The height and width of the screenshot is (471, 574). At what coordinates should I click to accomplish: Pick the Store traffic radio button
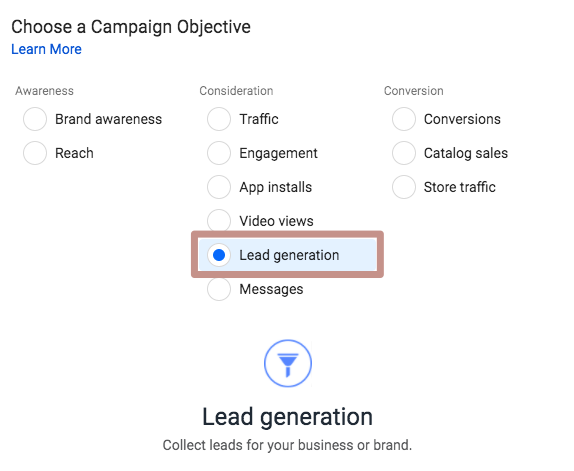pos(404,187)
